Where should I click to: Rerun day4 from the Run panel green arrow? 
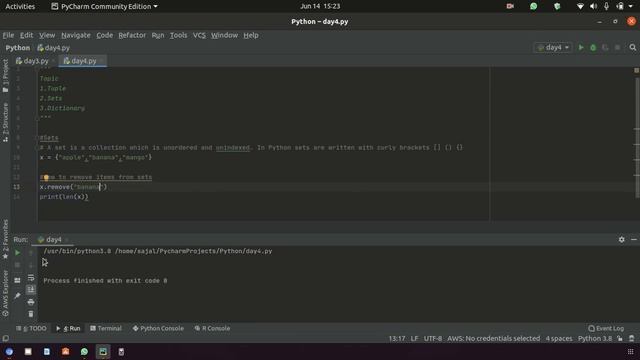click(17, 253)
